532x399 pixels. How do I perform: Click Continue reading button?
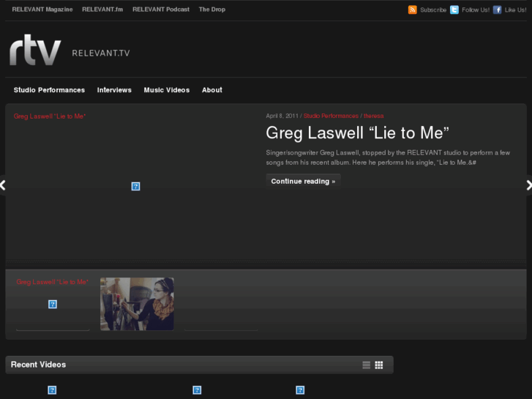(x=303, y=182)
